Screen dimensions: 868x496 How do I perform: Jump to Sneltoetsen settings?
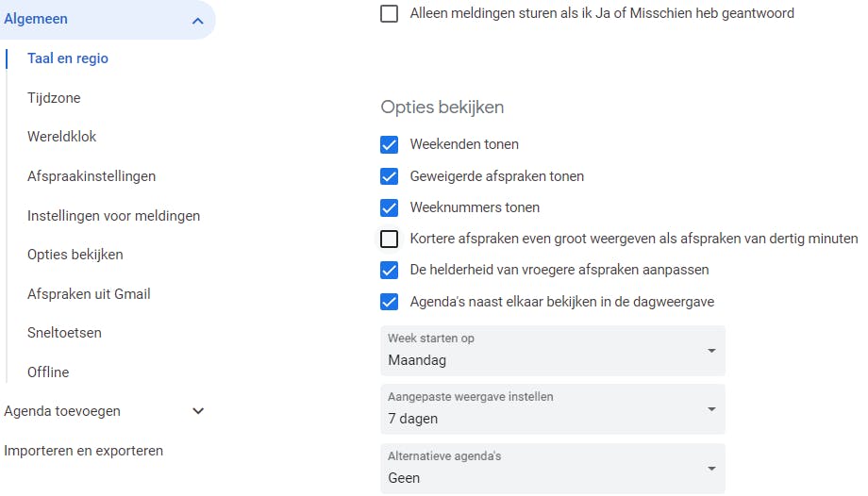[64, 333]
